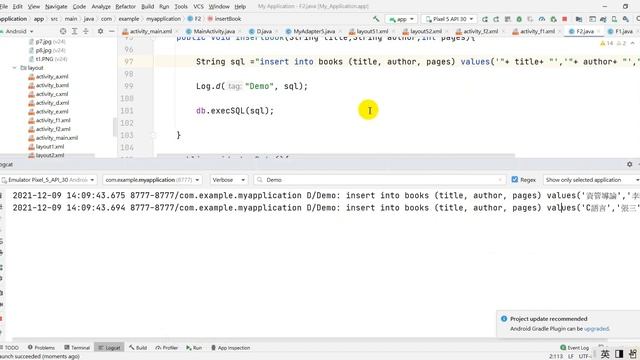Click the db.execSQL(sql) code line
640x360 pixels.
[x=235, y=111]
